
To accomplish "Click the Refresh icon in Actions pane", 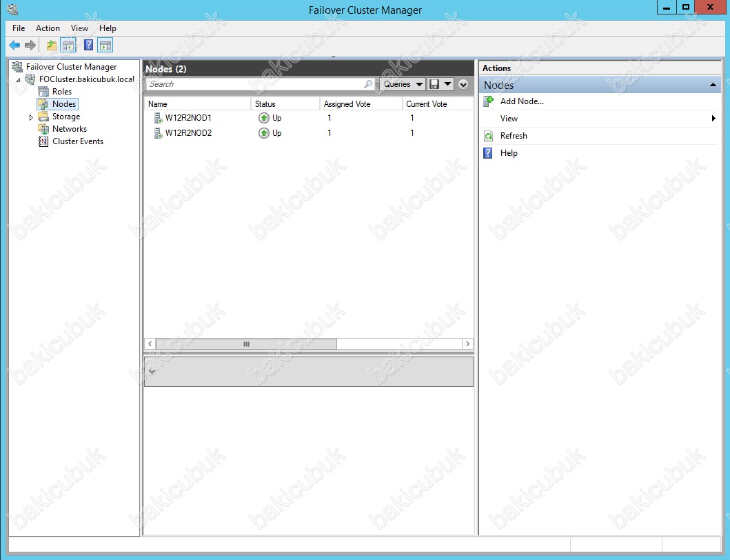I will click(x=488, y=136).
